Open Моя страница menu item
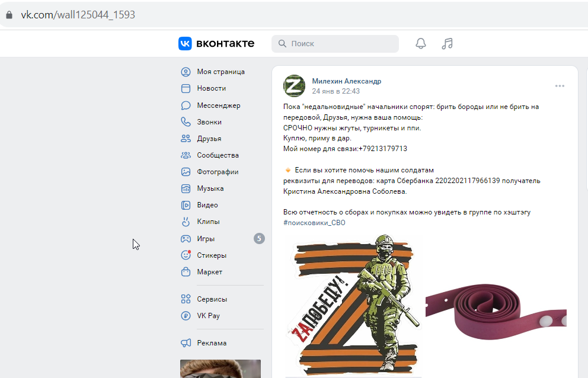The width and height of the screenshot is (588, 378). (x=221, y=72)
